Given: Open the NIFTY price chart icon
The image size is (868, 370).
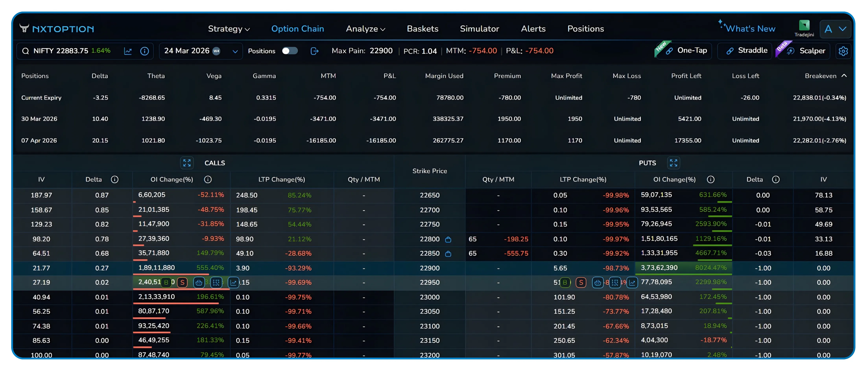Looking at the screenshot, I should pyautogui.click(x=128, y=51).
